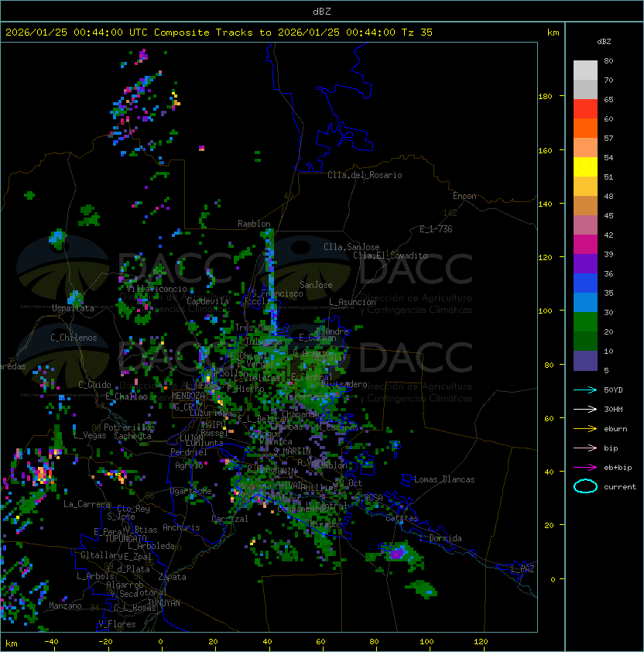
Task: Click the Lomas_Blancas map label
Action: (444, 479)
